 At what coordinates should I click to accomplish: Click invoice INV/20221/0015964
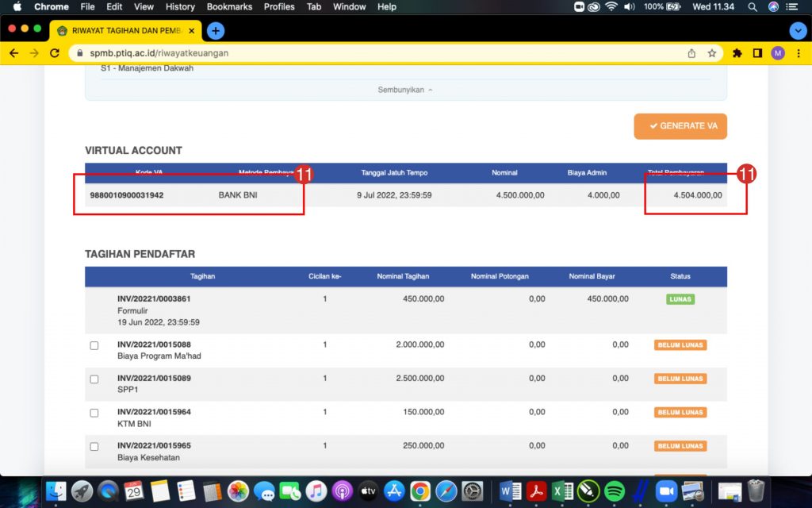click(x=154, y=412)
